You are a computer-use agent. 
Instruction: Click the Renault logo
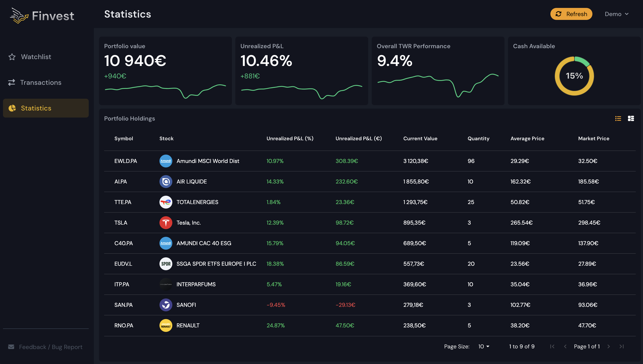point(166,325)
